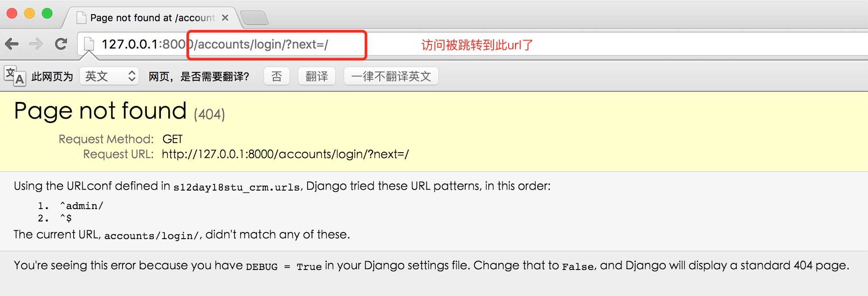Open the 英文 language dropdown
This screenshot has width=868, height=296.
point(109,76)
